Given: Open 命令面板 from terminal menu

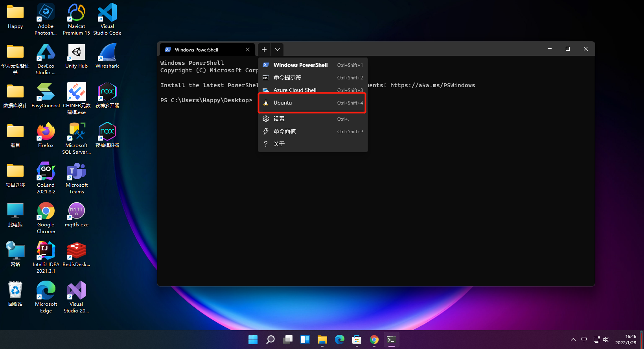Looking at the screenshot, I should click(x=313, y=131).
